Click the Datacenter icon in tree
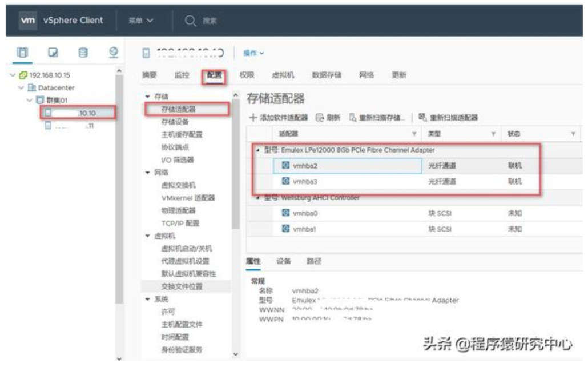 [32, 87]
